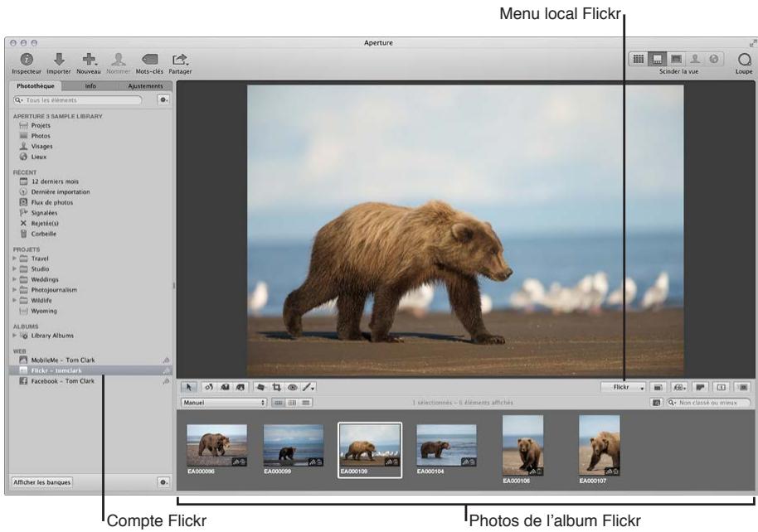Image resolution: width=758 pixels, height=532 pixels.
Task: Click the Mots-clés tag icon
Action: pyautogui.click(x=149, y=60)
